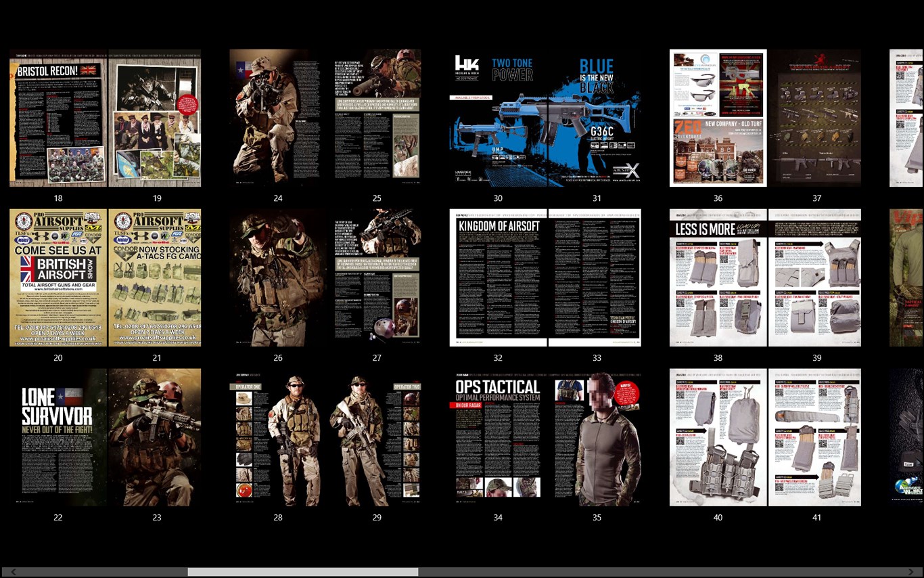Open the HK Two Tone Power page thumbnail
Screen dimensions: 924x578
(498, 118)
